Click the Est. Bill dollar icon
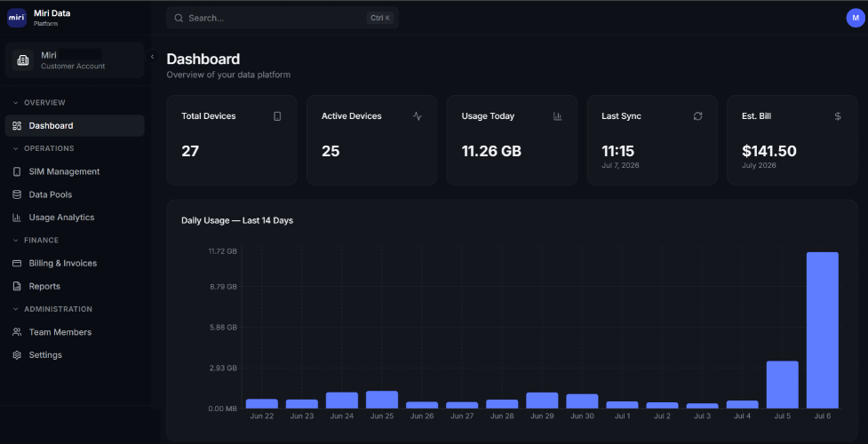 tap(838, 116)
